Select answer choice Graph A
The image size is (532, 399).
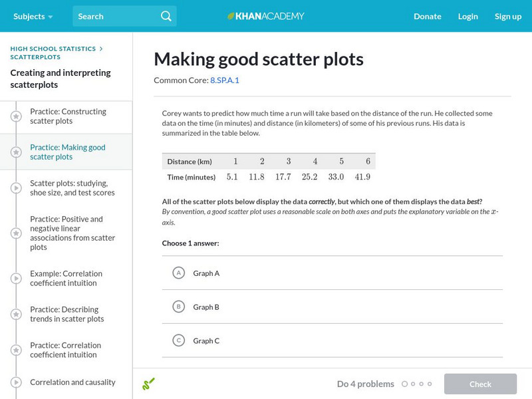coord(178,273)
